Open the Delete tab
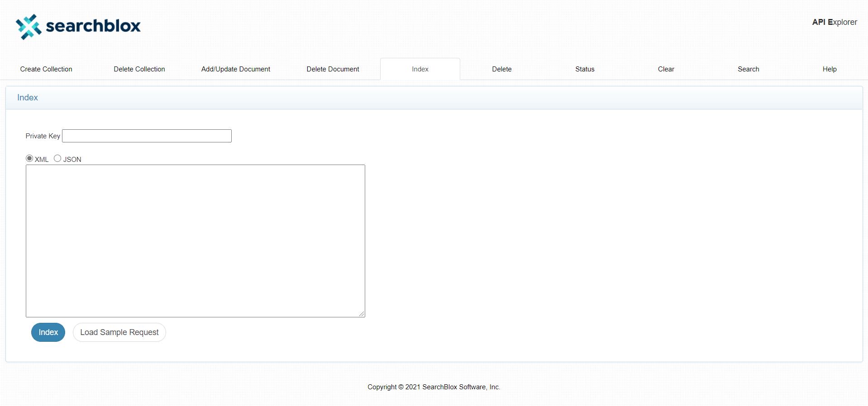868x406 pixels. coord(502,69)
